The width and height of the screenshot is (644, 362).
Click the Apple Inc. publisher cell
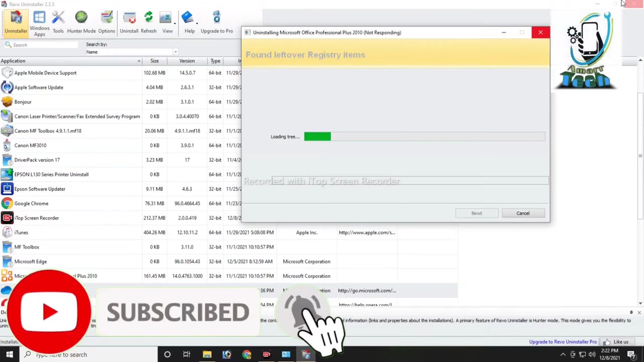[x=306, y=233]
